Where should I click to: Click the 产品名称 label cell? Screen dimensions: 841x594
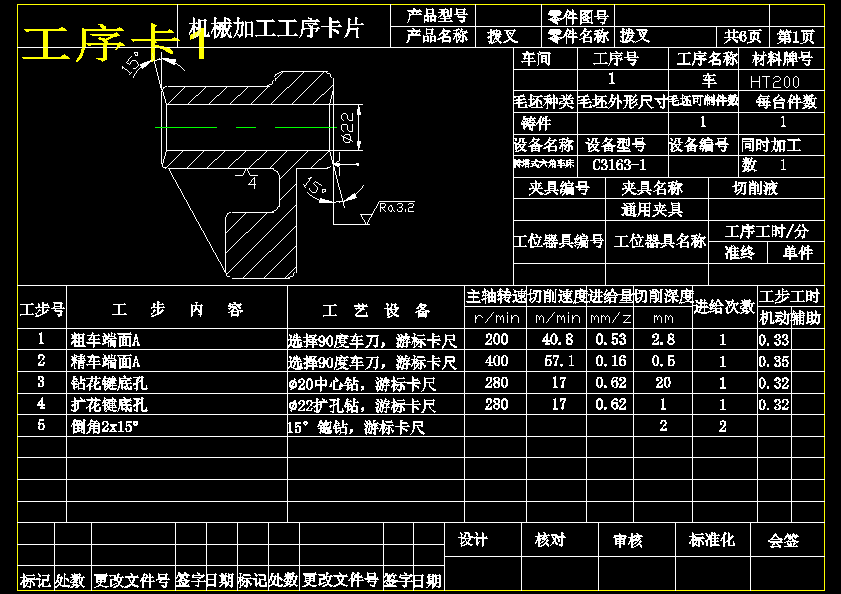[437, 36]
